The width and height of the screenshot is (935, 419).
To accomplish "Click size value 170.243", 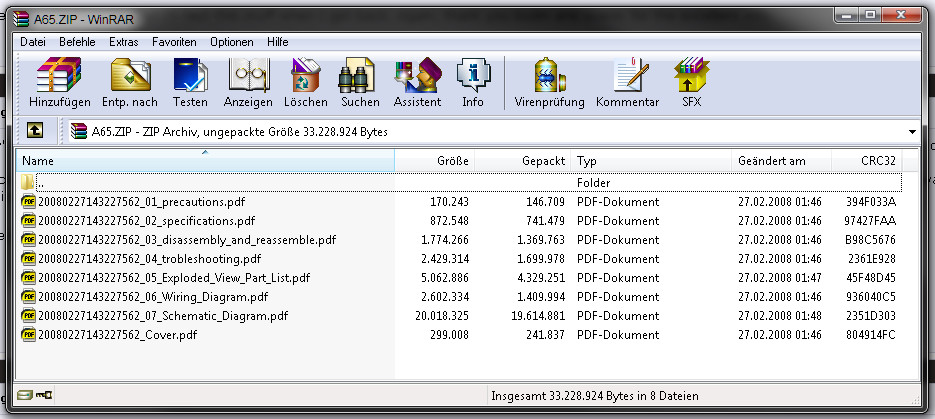I will coord(450,201).
